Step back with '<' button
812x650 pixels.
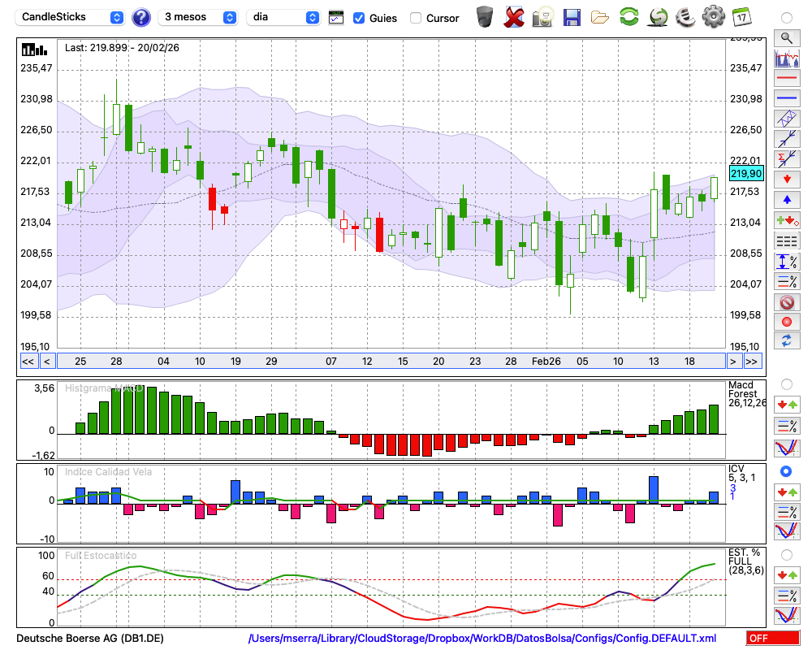point(46,362)
